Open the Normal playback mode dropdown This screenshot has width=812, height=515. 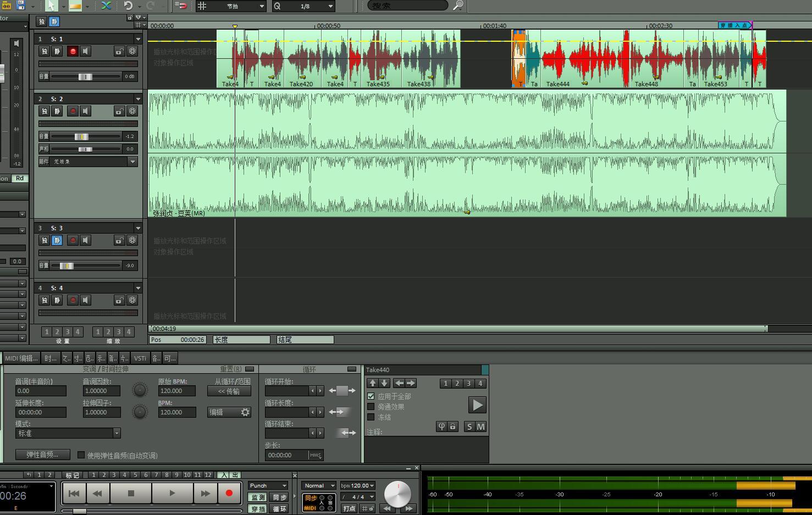pyautogui.click(x=319, y=485)
